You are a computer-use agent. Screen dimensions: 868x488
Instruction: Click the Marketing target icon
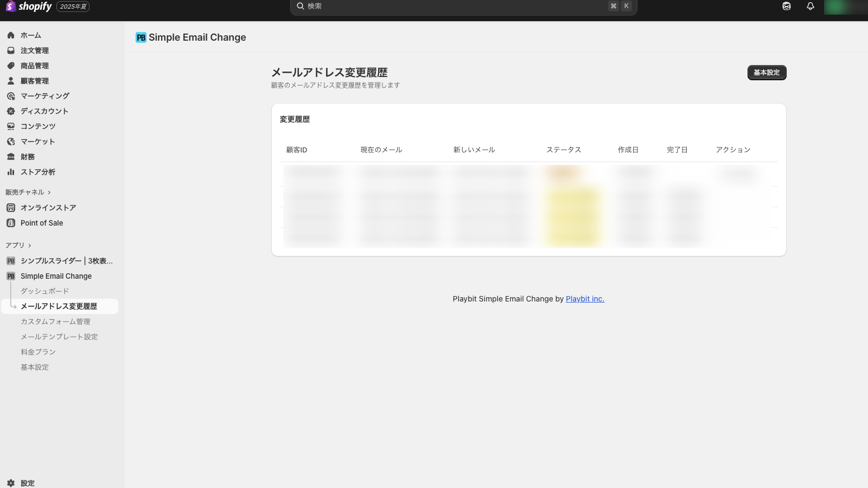click(x=11, y=96)
